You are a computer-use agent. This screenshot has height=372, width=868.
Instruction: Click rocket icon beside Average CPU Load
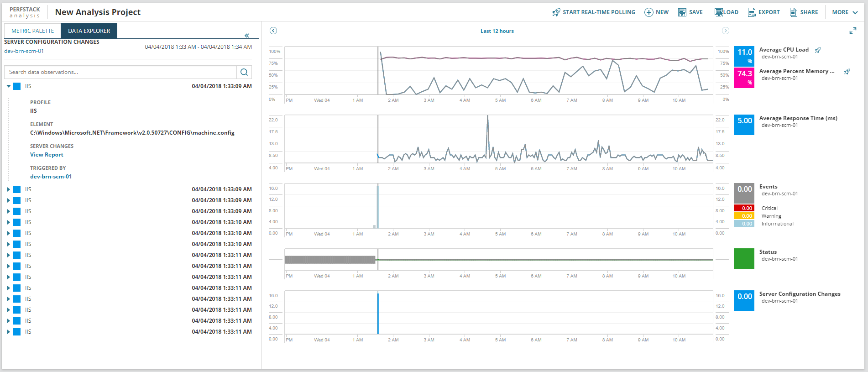(818, 50)
